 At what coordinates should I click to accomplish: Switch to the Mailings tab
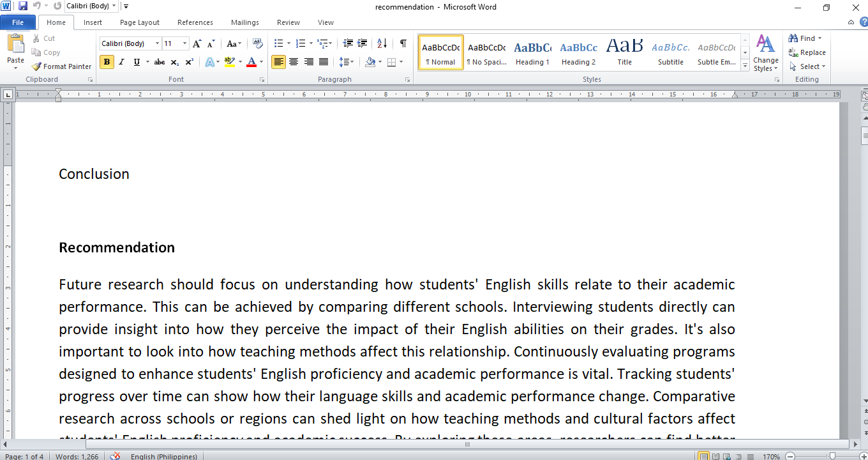click(245, 22)
